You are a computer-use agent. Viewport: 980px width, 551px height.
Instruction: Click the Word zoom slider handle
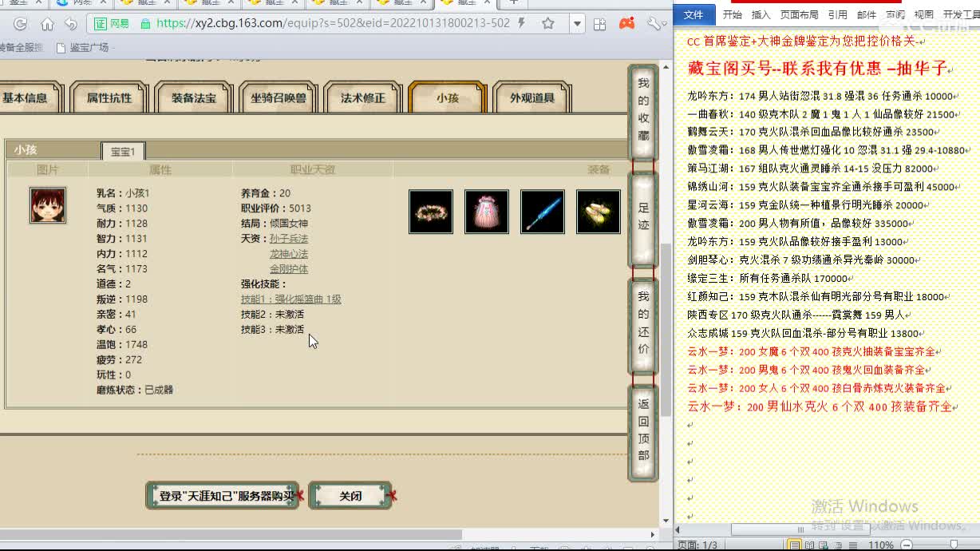tap(954, 545)
